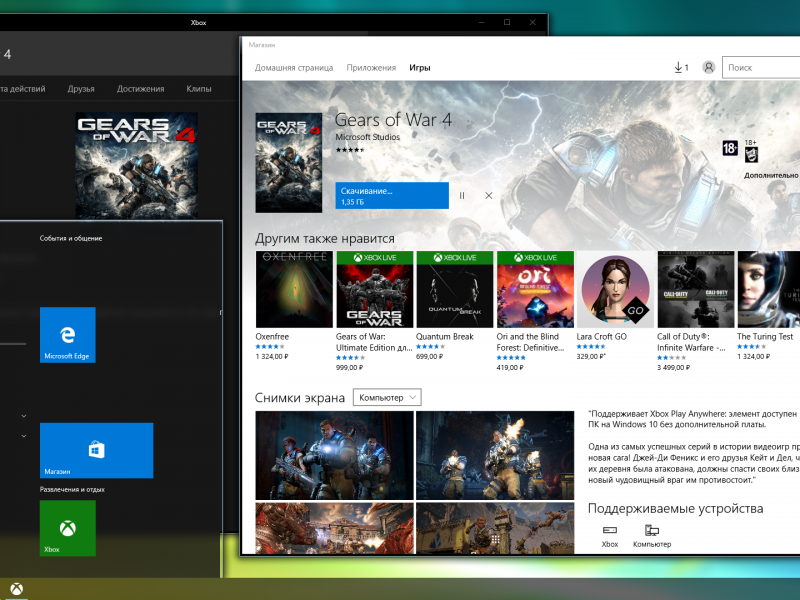The width and height of the screenshot is (800, 600).
Task: Open Gears of War 4 cover in Xbox window
Action: click(x=137, y=166)
